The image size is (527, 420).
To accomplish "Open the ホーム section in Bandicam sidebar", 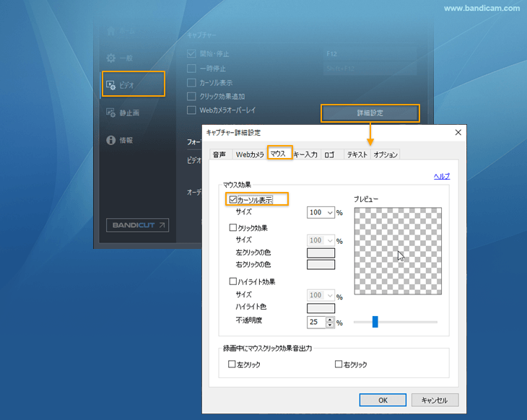I will (121, 31).
